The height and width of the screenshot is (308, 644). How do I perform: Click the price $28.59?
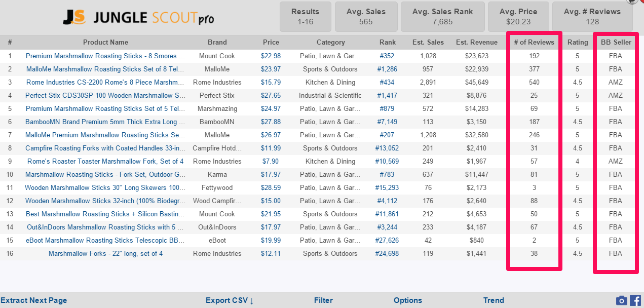[x=271, y=187]
